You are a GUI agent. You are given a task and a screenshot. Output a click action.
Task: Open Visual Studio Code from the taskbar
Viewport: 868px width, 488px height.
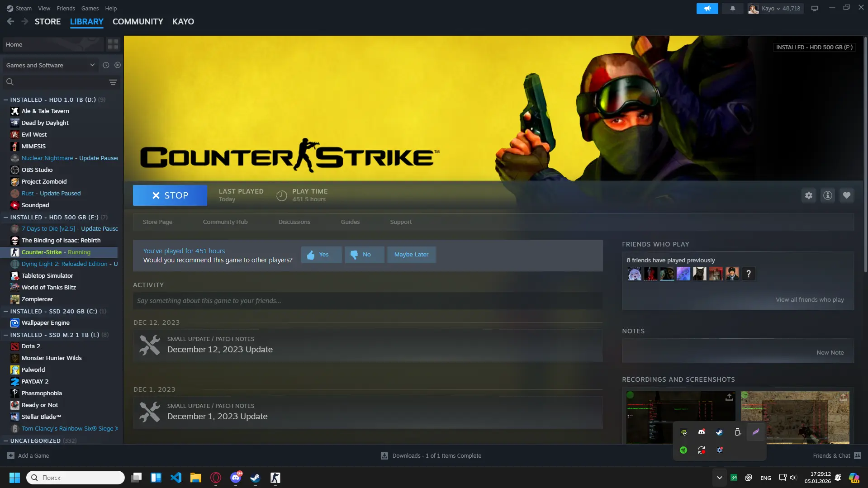point(176,478)
